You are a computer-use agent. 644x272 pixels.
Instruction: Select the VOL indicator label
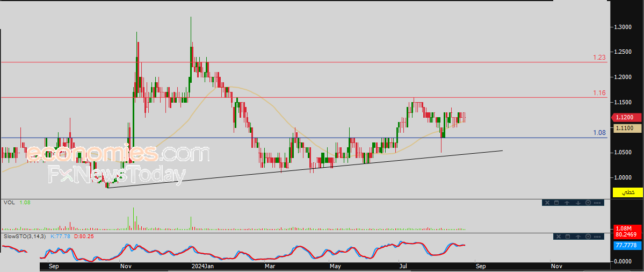pos(9,203)
